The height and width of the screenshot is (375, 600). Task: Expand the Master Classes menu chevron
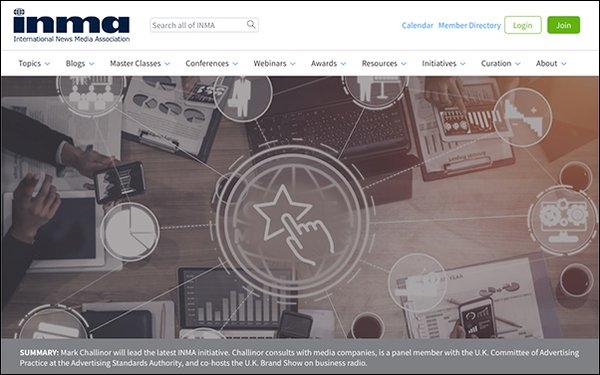tap(167, 64)
